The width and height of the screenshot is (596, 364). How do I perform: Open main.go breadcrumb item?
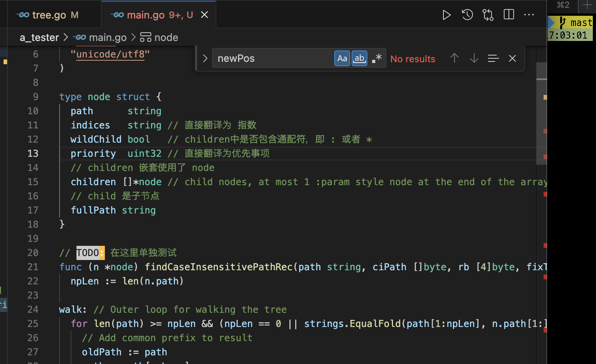(x=101, y=37)
